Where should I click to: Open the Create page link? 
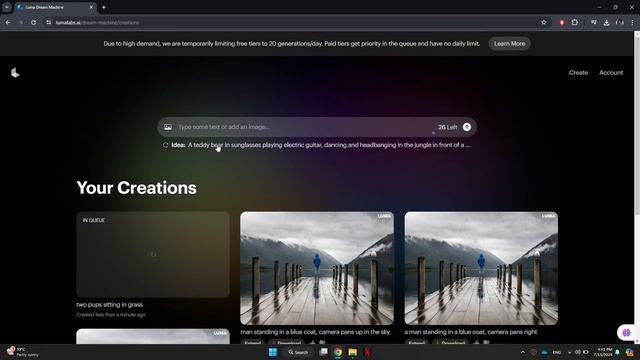[578, 73]
